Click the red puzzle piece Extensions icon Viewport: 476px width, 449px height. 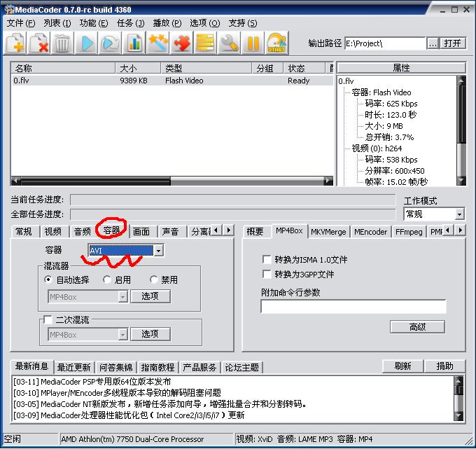pos(181,43)
